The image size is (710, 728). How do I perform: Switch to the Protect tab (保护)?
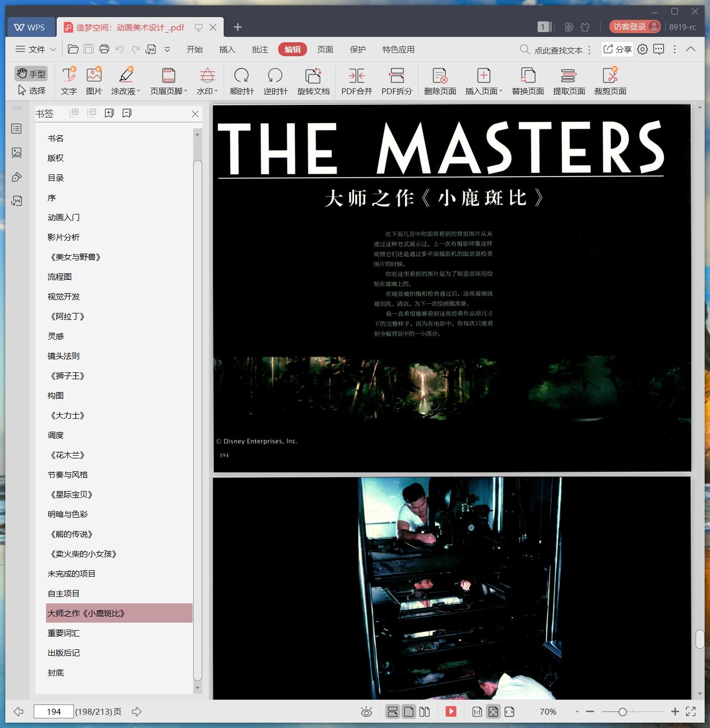click(358, 49)
